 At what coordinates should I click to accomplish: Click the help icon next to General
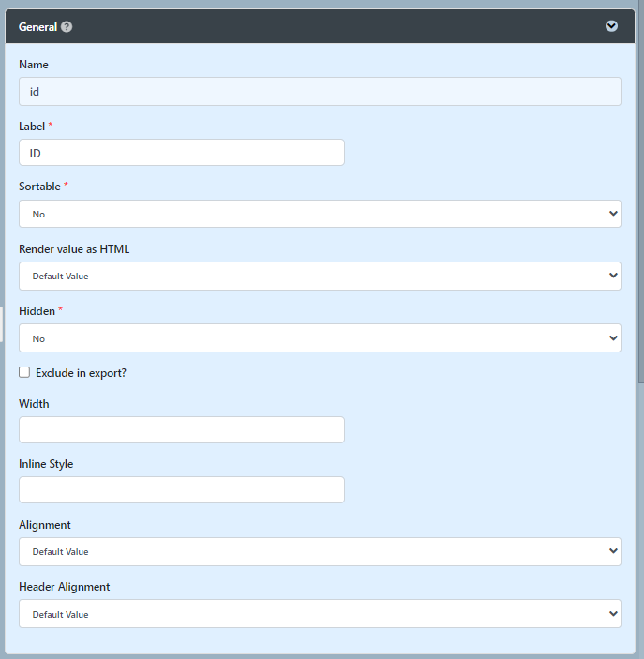[67, 27]
